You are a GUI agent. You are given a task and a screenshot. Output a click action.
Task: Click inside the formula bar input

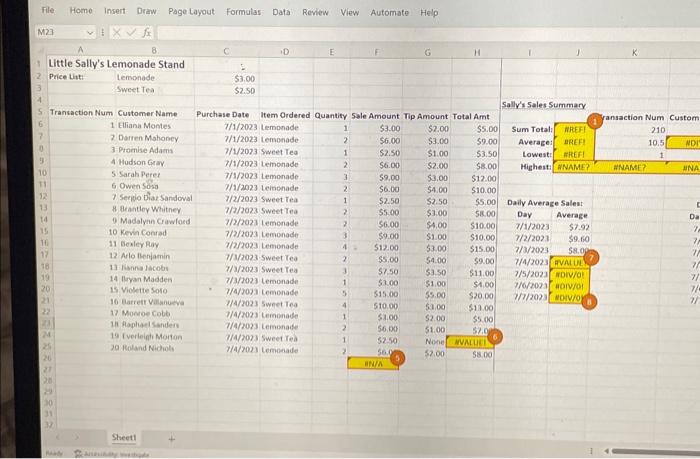428,34
